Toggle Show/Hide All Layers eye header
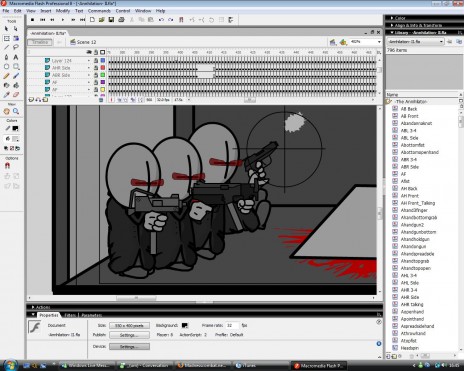Viewport: 464px width, 371px height. 89,52
